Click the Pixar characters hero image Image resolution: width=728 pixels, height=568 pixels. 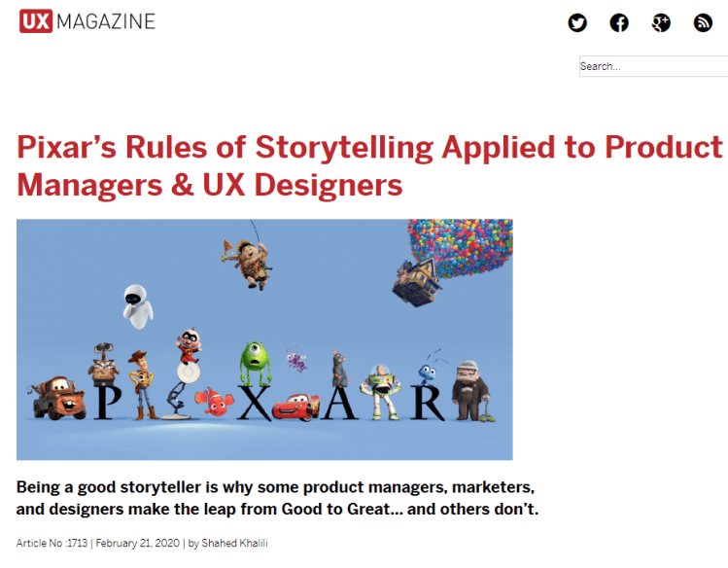click(x=264, y=339)
